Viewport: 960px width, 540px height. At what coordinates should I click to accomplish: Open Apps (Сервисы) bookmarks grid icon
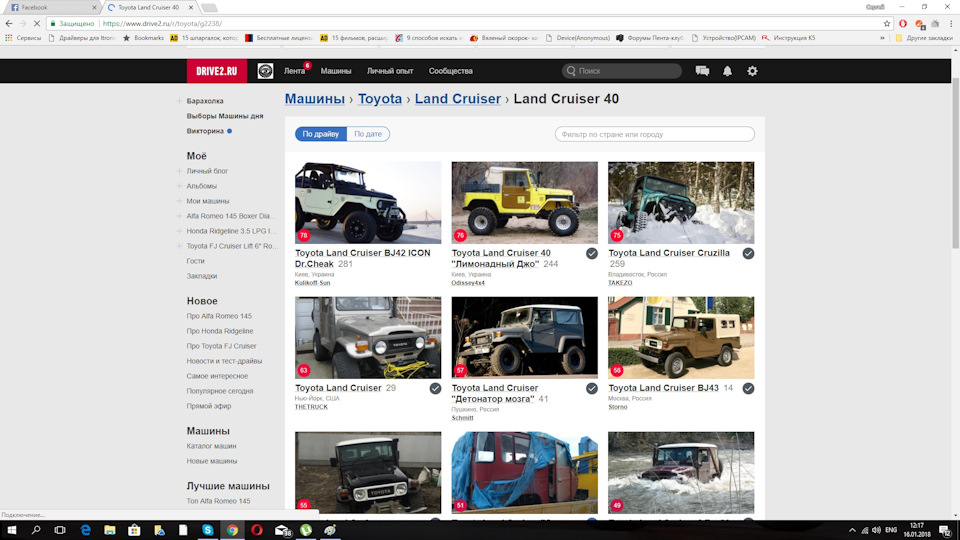tap(9, 38)
